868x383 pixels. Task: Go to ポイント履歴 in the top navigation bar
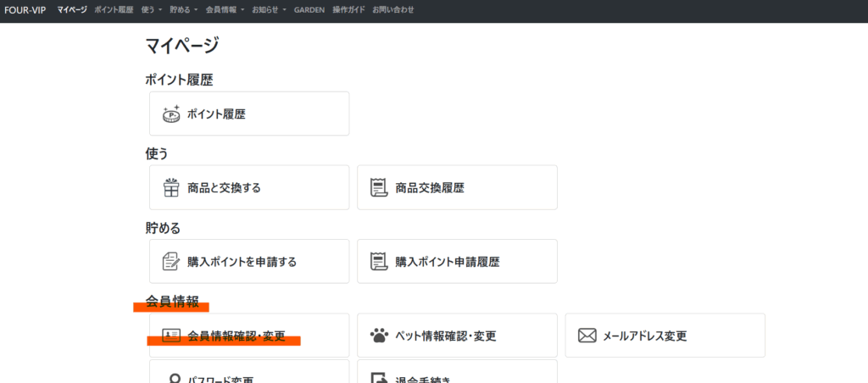coord(114,10)
